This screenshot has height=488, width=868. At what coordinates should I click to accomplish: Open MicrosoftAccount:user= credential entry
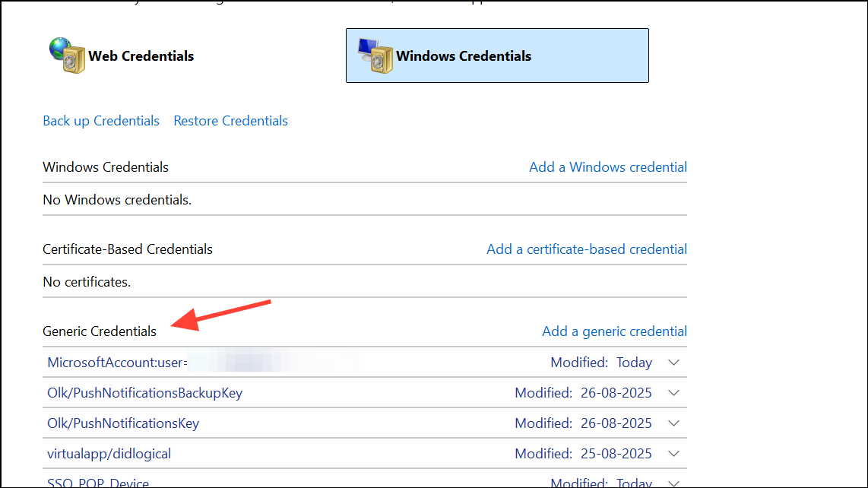coord(117,363)
